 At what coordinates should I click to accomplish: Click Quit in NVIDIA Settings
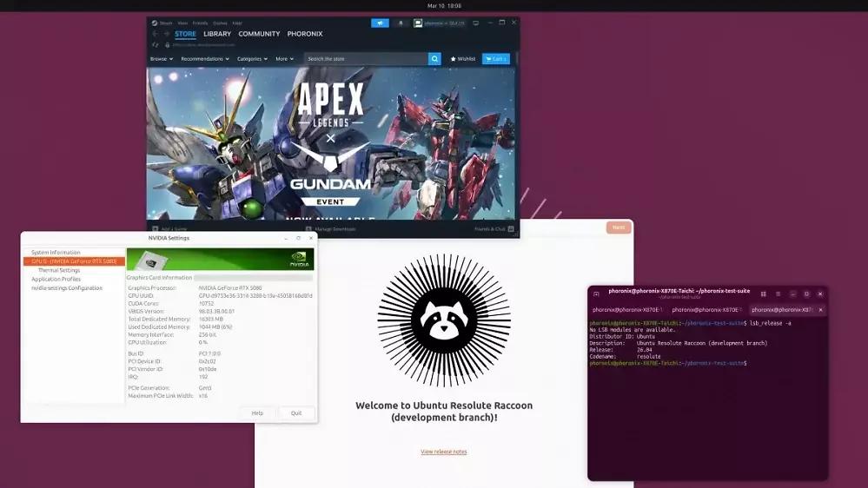point(296,413)
